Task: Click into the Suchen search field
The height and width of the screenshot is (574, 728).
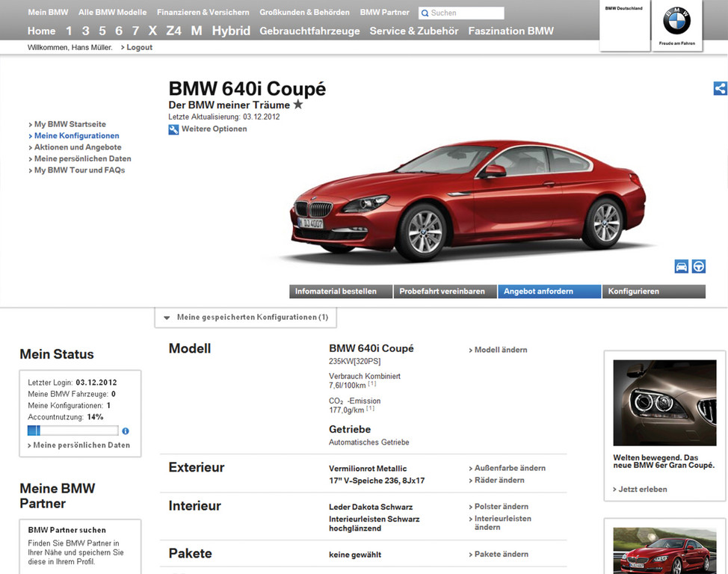Action: (461, 13)
